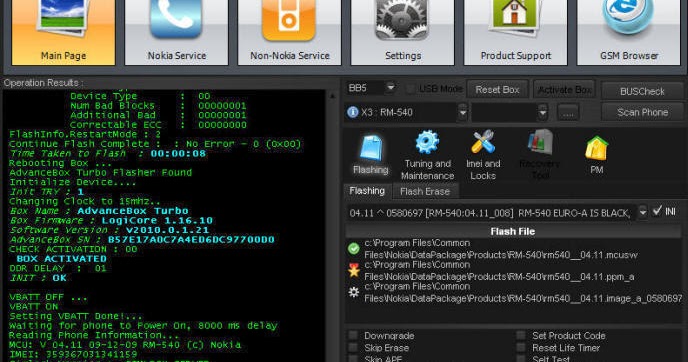The height and width of the screenshot is (362, 688).
Task: Switch to the Flash Erase tab
Action: [425, 191]
